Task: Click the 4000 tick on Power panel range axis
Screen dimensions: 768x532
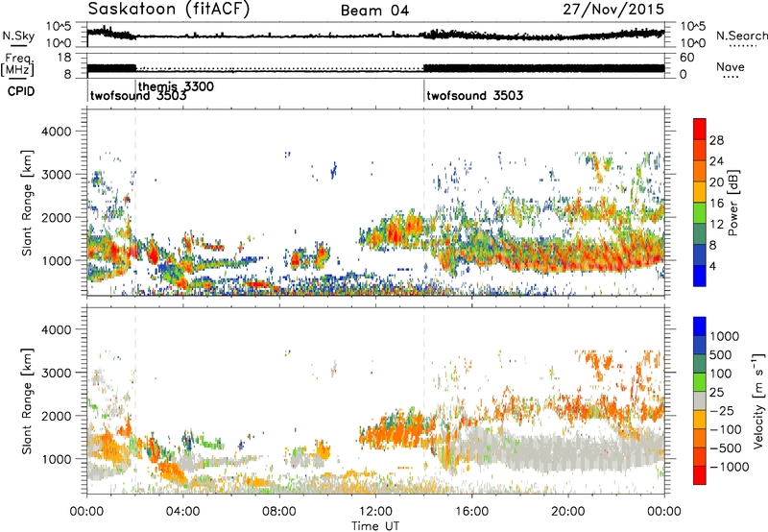Action: [56, 132]
